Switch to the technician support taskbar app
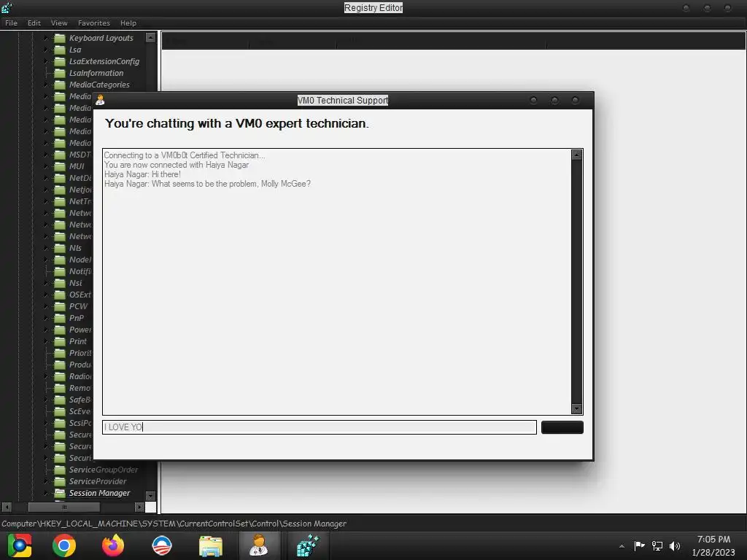 (x=258, y=545)
